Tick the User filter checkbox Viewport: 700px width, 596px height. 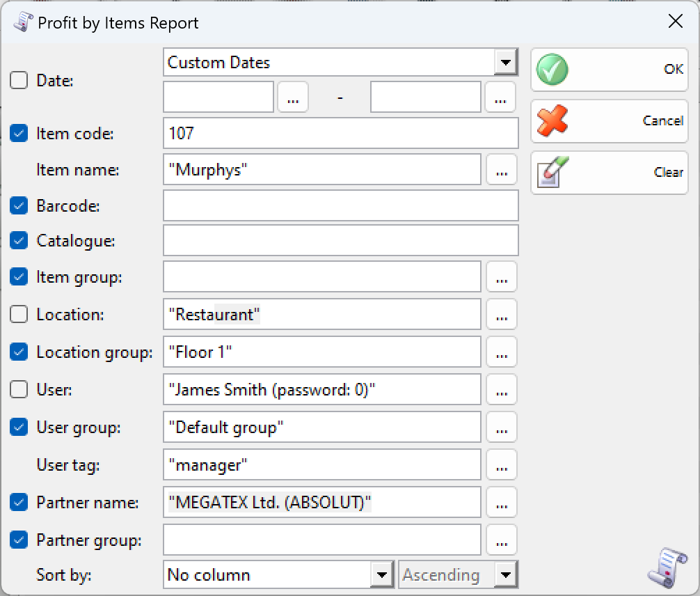19,390
